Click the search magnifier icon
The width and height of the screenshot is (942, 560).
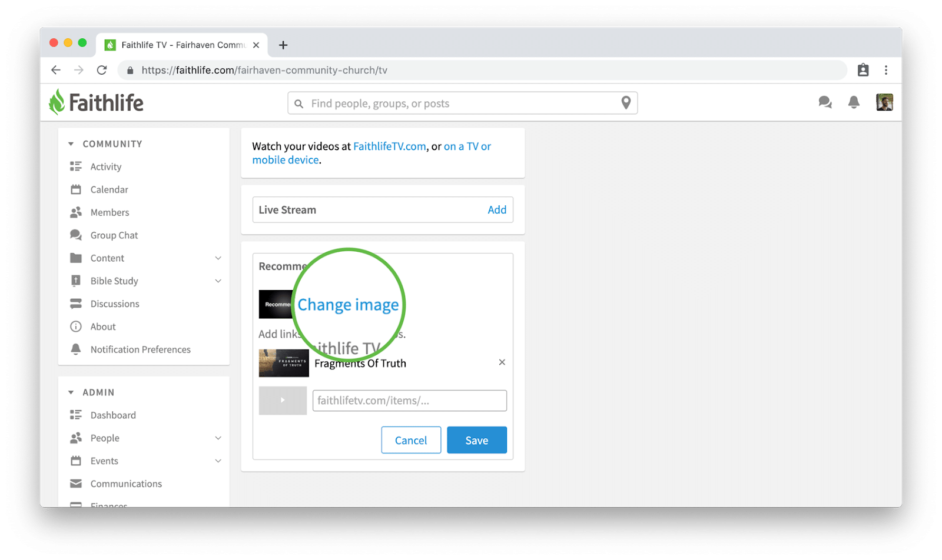click(299, 104)
